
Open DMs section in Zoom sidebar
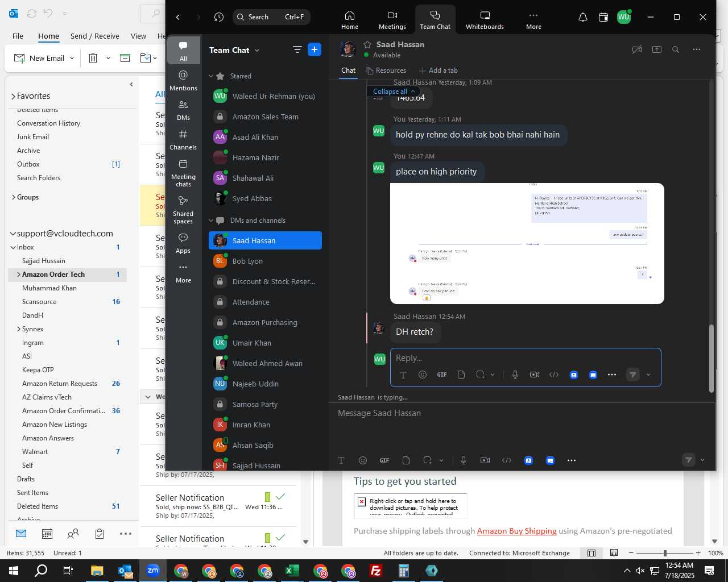click(183, 110)
